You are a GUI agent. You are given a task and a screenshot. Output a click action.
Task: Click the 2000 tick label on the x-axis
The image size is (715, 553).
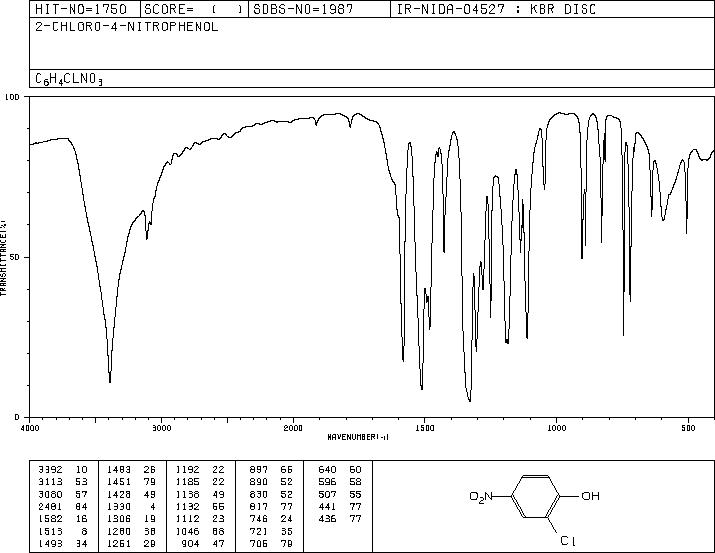(293, 428)
